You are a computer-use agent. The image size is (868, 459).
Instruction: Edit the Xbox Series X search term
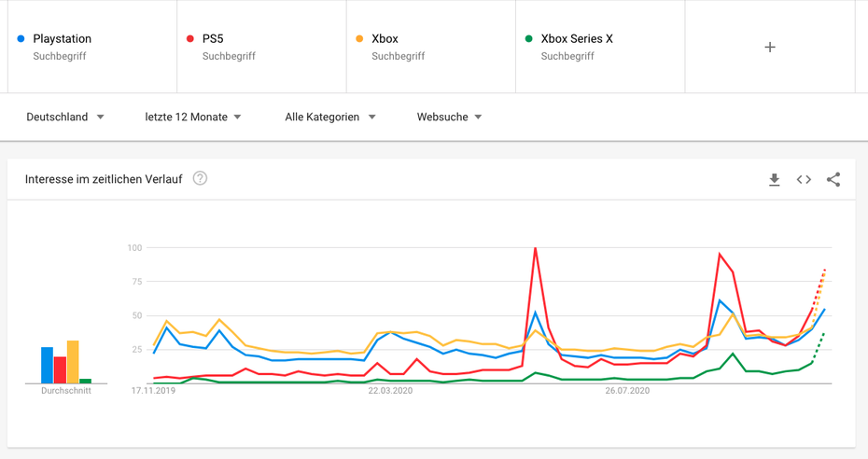(x=577, y=38)
